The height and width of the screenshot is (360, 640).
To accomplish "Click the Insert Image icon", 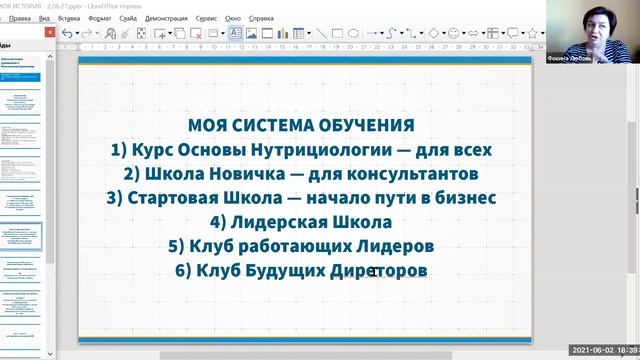I will [251, 33].
